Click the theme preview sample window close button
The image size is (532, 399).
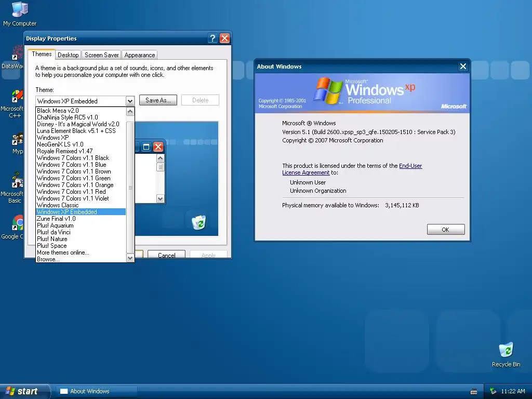[x=158, y=147]
